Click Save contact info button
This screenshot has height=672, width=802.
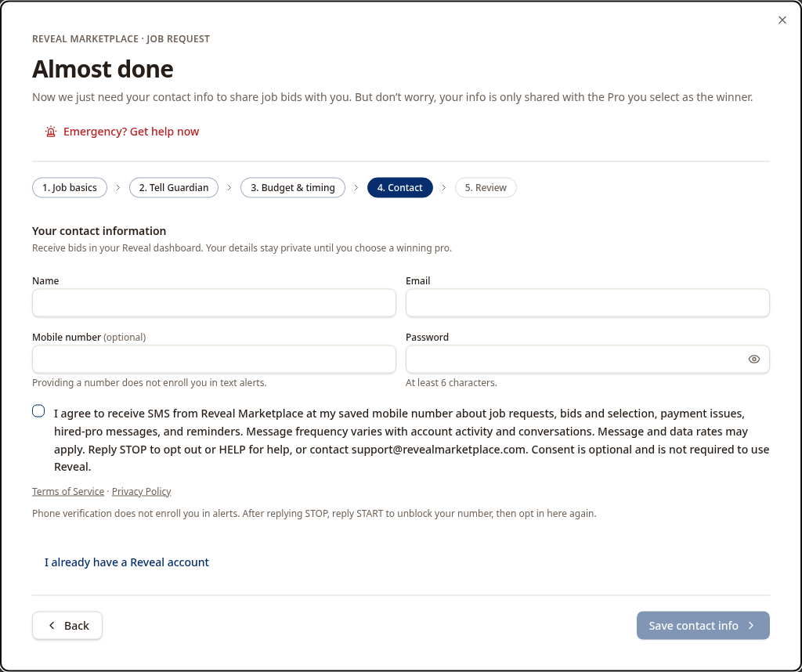click(x=703, y=626)
